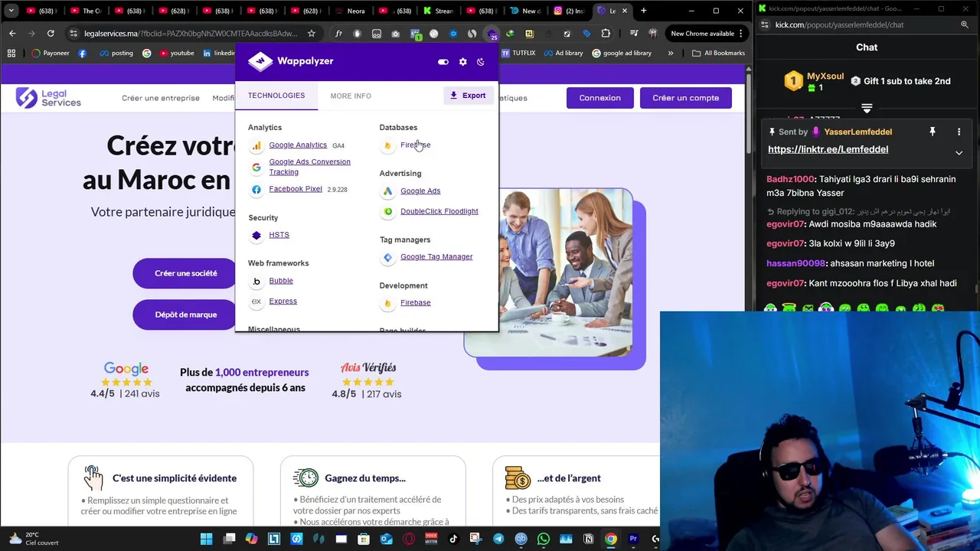Expand hidden bookmarks chevron
The height and width of the screenshot is (551, 980).
coord(671,54)
